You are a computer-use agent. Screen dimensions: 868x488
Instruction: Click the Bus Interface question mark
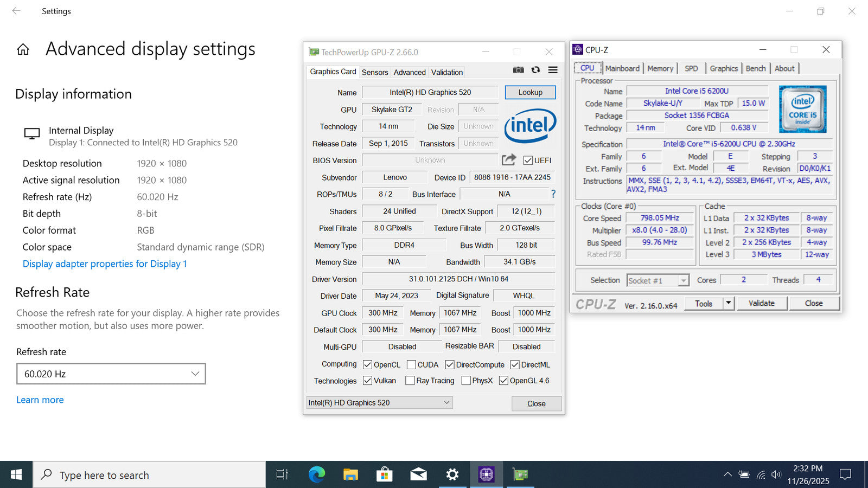click(553, 194)
